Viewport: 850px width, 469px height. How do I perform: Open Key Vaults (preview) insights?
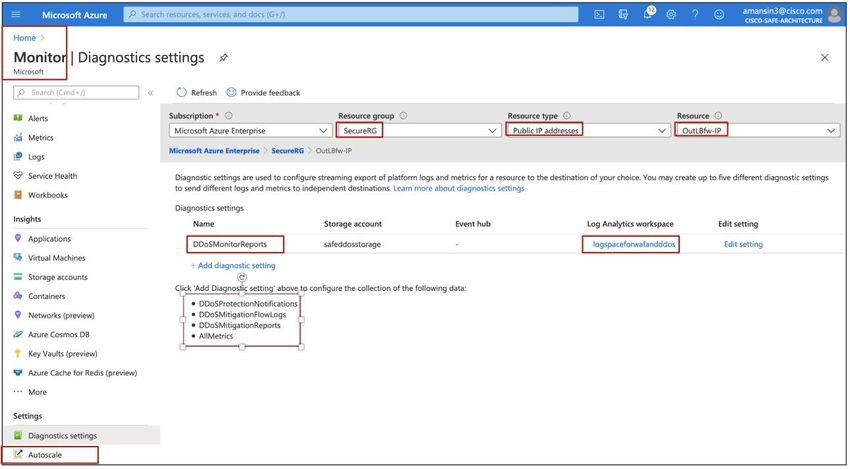point(62,354)
